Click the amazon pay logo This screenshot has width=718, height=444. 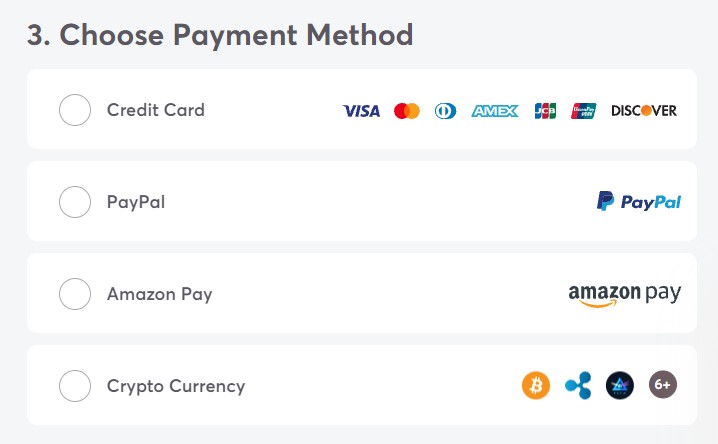tap(625, 295)
